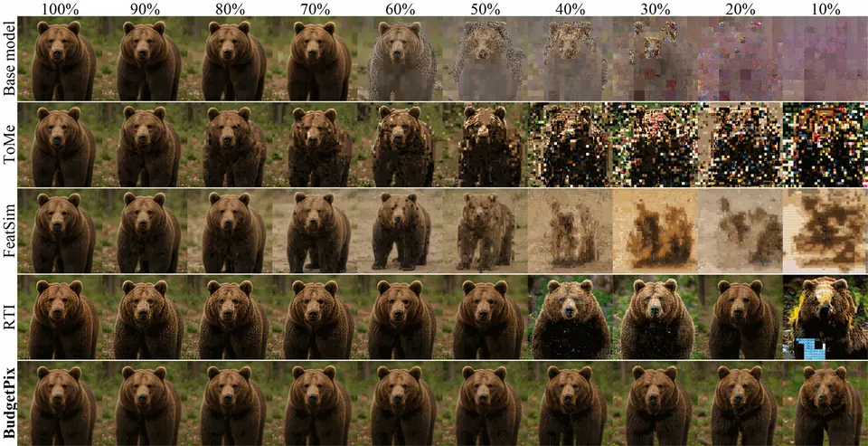This screenshot has height=446, width=868.
Task: Click the BudgetPix row label
Action: click(x=9, y=403)
